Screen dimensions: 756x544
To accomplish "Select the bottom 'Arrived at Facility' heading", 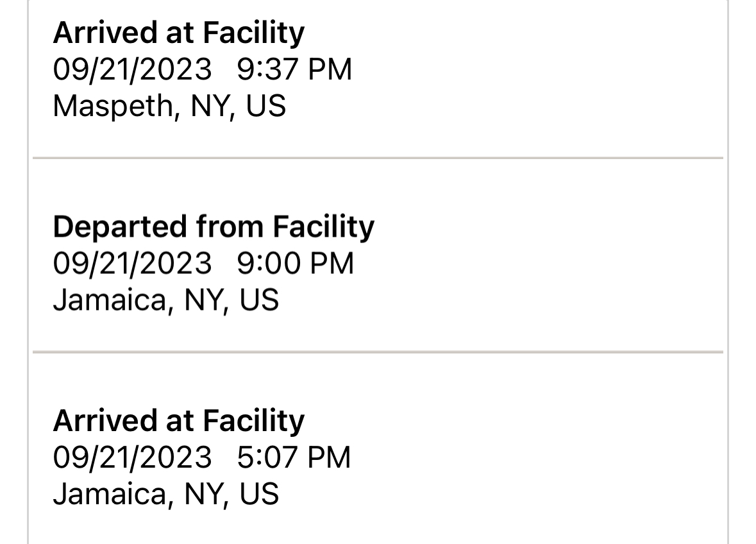I will pos(179,421).
